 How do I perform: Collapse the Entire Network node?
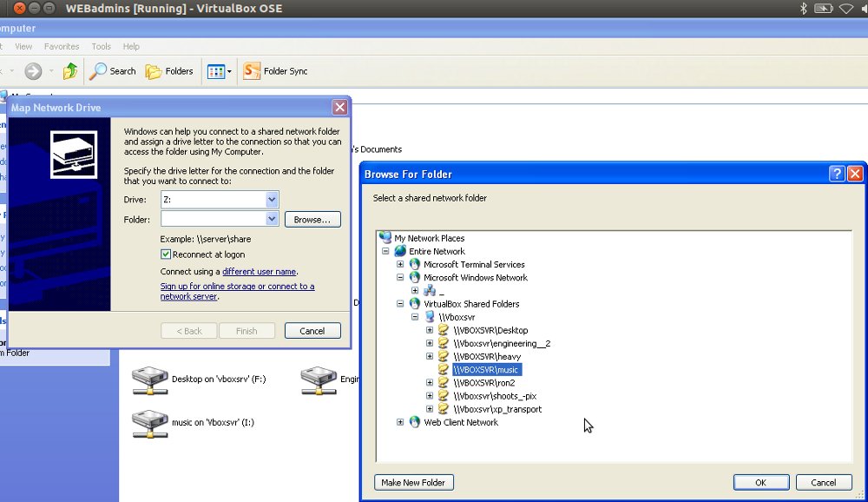point(385,251)
